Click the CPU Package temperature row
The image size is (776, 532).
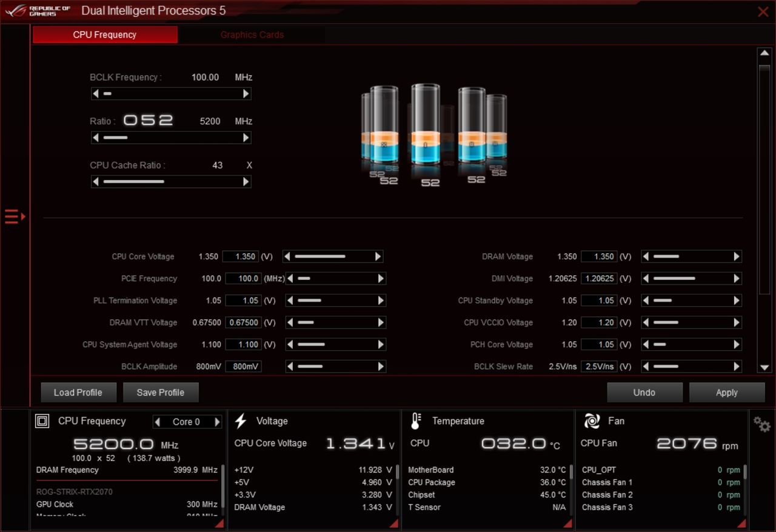pos(487,482)
